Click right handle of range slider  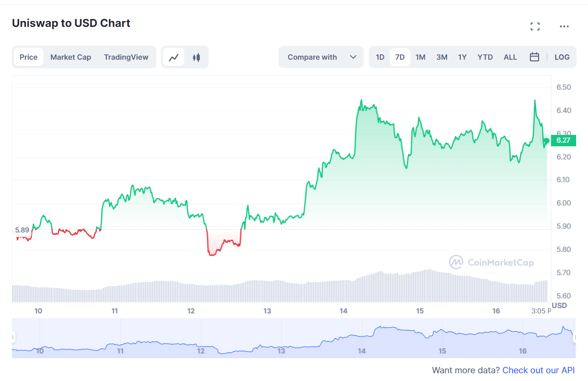pos(575,338)
